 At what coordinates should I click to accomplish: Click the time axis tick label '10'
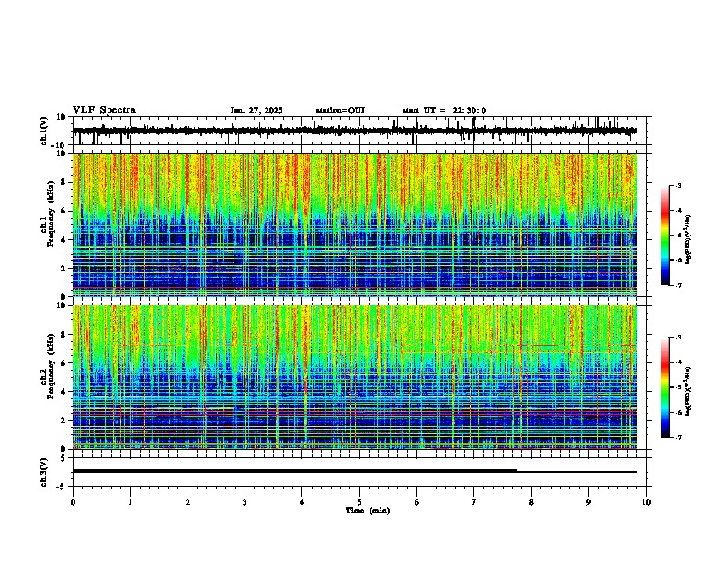click(646, 502)
